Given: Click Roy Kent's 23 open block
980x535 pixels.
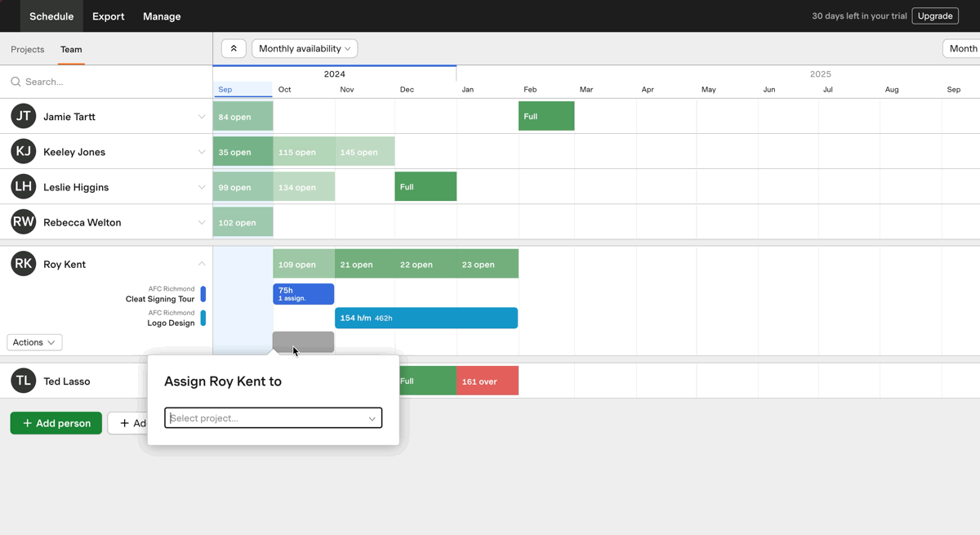Looking at the screenshot, I should (x=488, y=264).
